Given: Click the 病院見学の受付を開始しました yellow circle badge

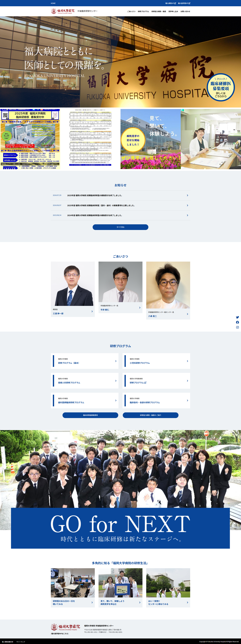Looking at the screenshot, I should pos(133,140).
